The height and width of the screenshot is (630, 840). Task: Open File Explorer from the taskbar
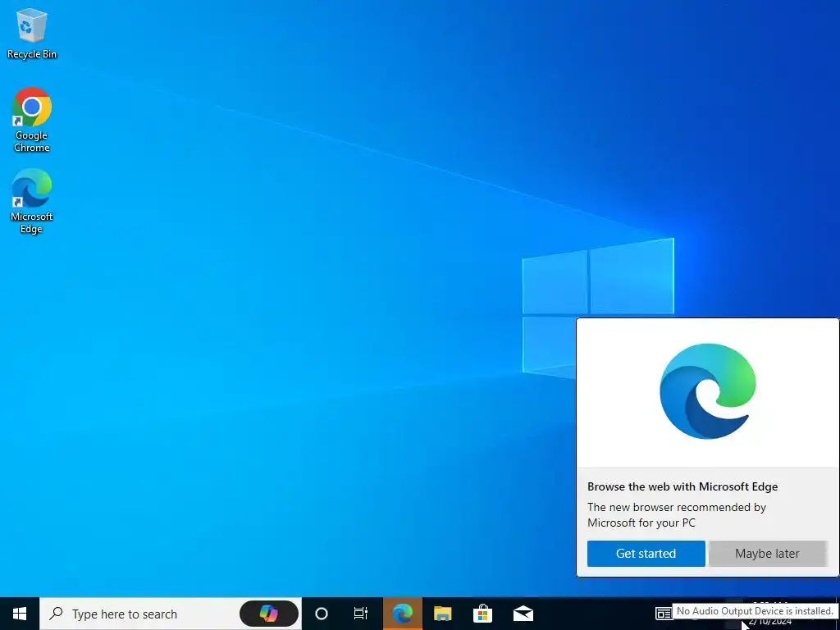(442, 614)
